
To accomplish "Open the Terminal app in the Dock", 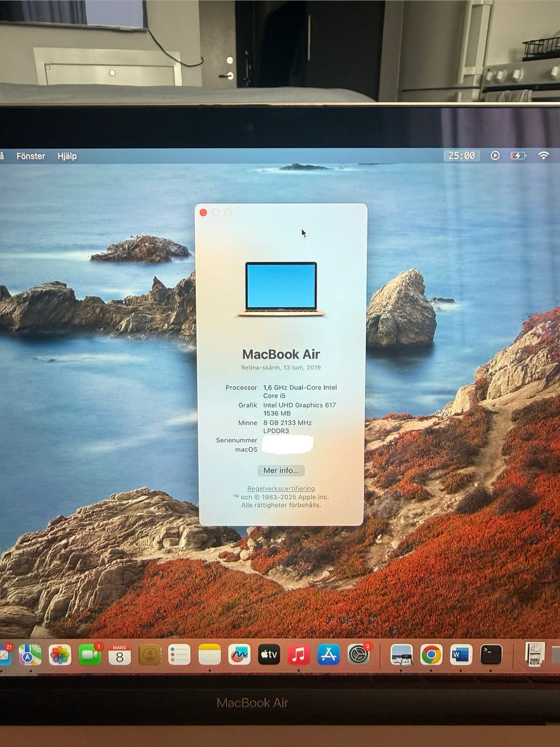I will pos(491,655).
